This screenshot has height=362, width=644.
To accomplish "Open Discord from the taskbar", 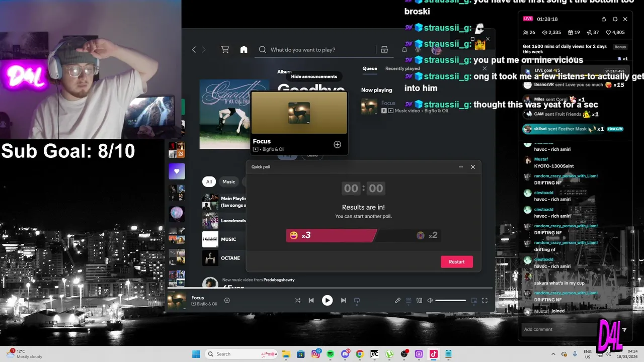I will click(x=345, y=354).
